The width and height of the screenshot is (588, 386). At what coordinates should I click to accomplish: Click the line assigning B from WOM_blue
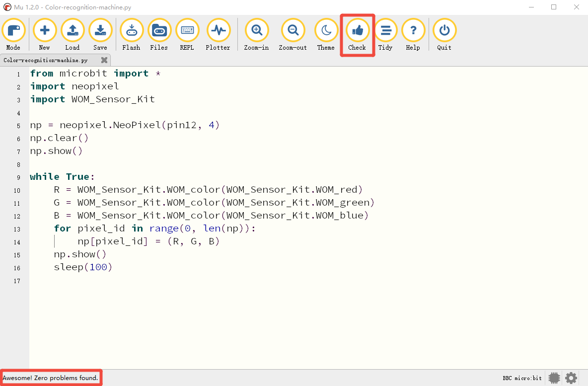[x=211, y=215]
